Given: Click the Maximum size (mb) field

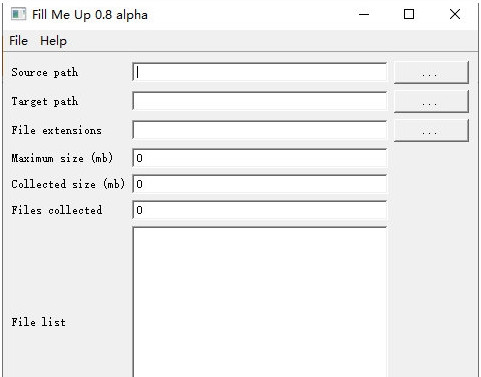Looking at the screenshot, I should [x=260, y=158].
